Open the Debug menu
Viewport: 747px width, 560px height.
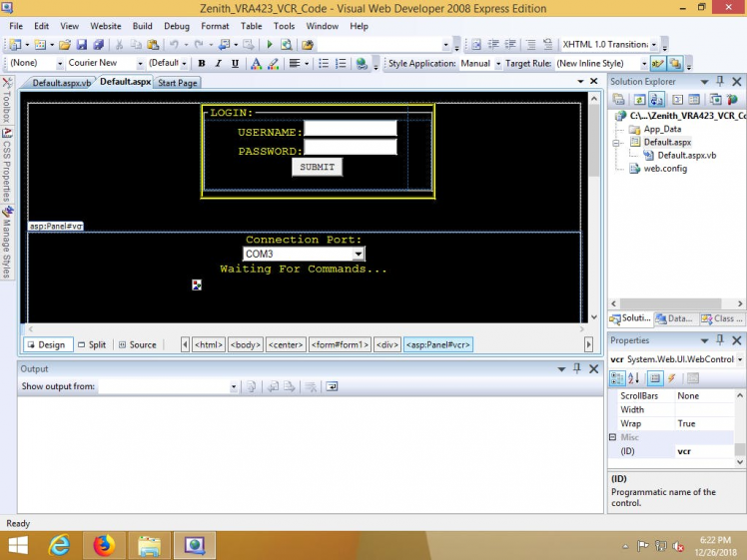click(176, 26)
